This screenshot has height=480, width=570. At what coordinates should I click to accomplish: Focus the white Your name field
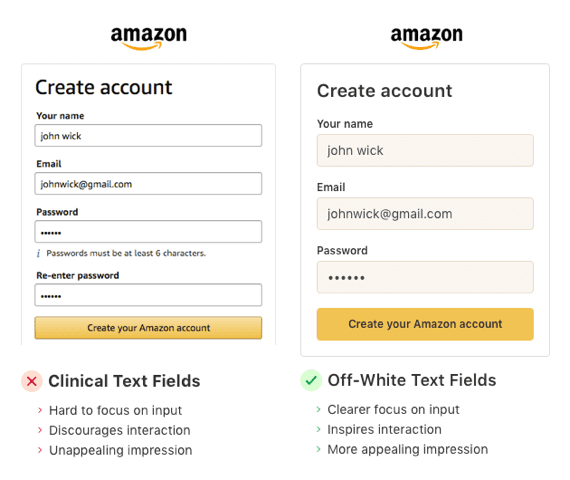pos(148,136)
